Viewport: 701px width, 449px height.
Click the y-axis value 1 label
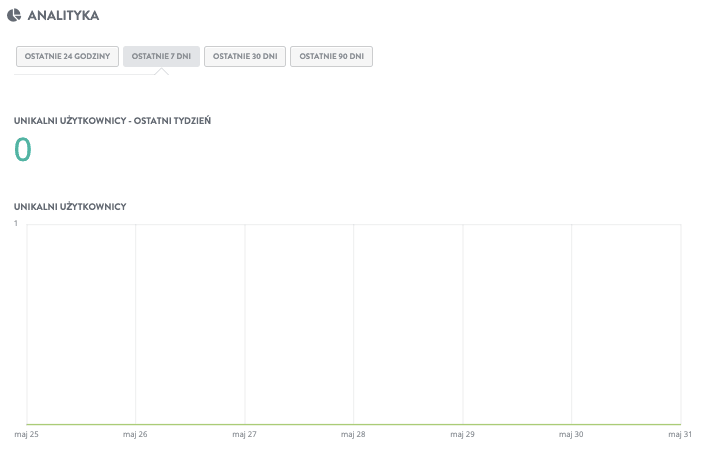(16, 223)
